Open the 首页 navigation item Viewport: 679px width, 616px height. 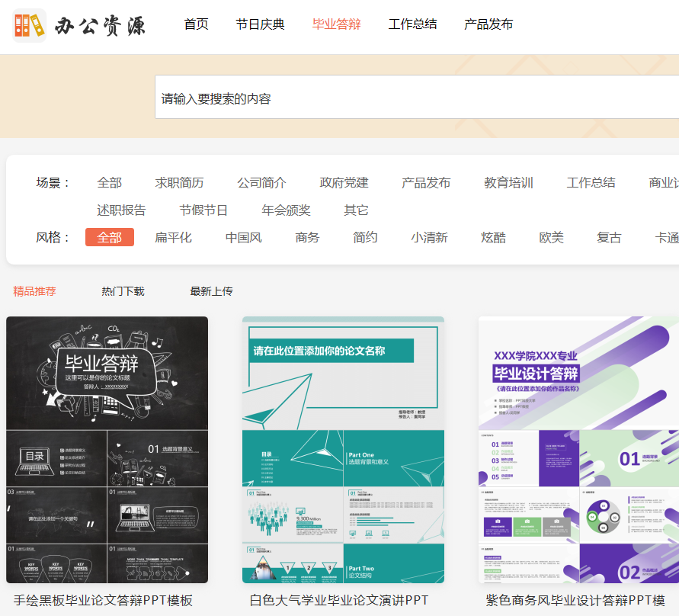(x=196, y=24)
